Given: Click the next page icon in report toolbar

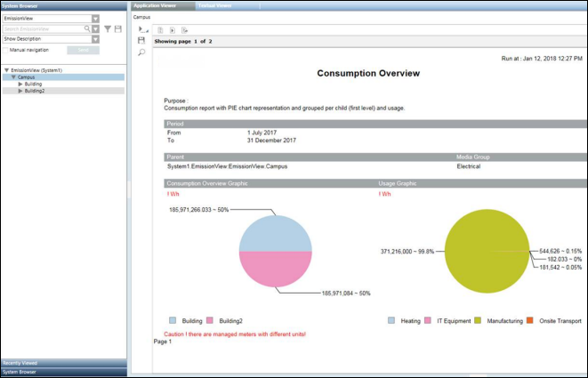Looking at the screenshot, I should (x=172, y=29).
